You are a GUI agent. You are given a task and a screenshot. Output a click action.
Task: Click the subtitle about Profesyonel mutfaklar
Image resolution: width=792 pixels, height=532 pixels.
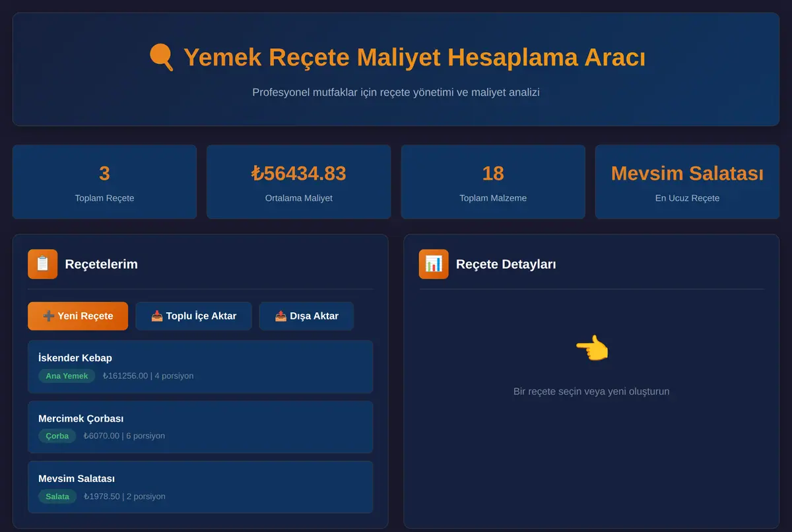coord(396,92)
